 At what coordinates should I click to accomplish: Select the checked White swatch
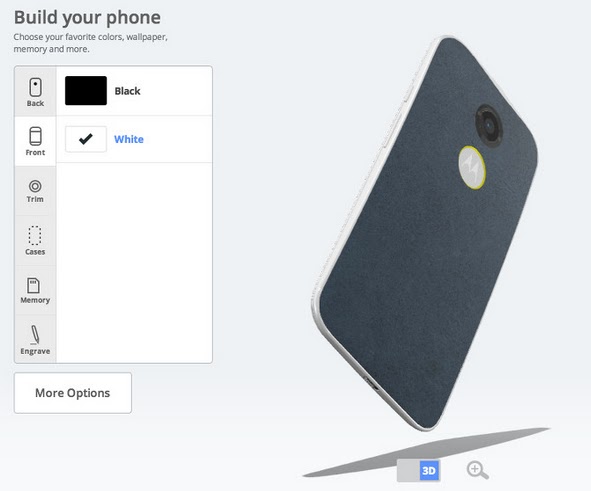(86, 139)
